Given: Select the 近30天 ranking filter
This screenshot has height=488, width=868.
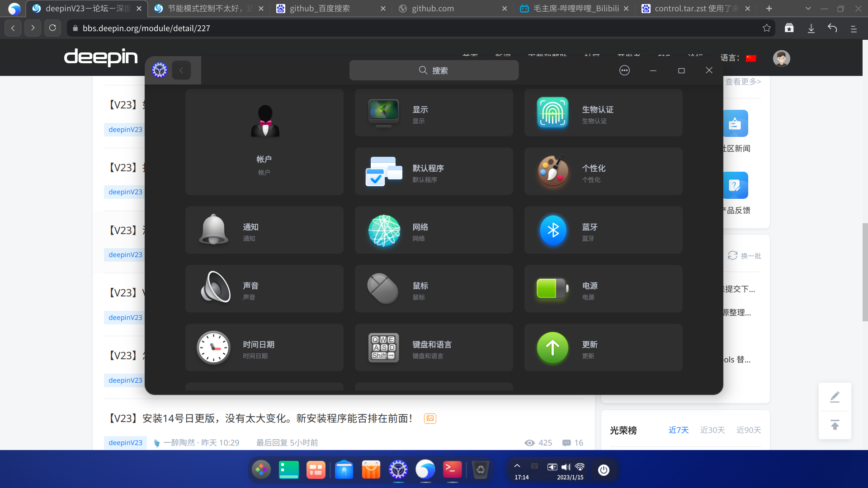Looking at the screenshot, I should coord(712,430).
